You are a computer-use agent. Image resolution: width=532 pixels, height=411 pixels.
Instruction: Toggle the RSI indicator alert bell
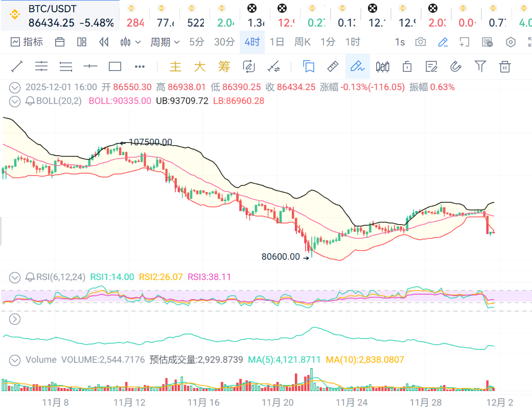pos(30,277)
